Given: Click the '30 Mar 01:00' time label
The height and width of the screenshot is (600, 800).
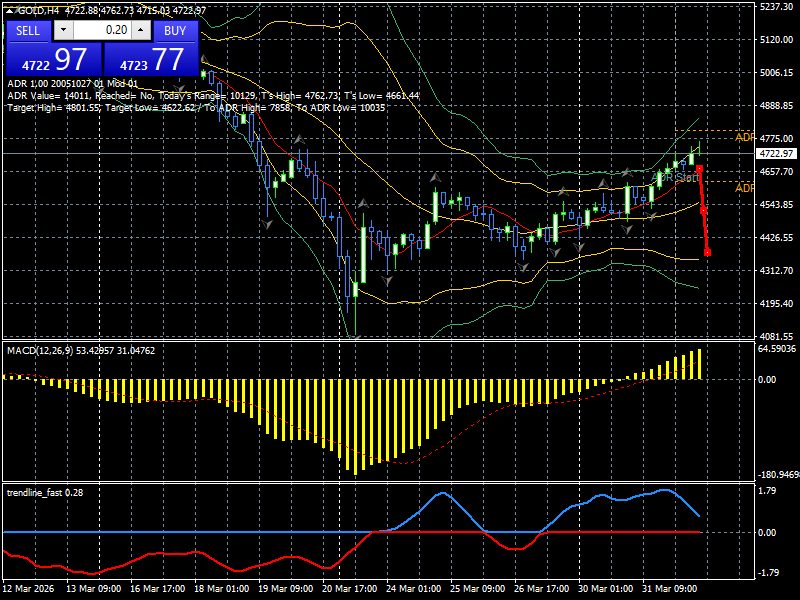Looking at the screenshot, I should pyautogui.click(x=606, y=589).
